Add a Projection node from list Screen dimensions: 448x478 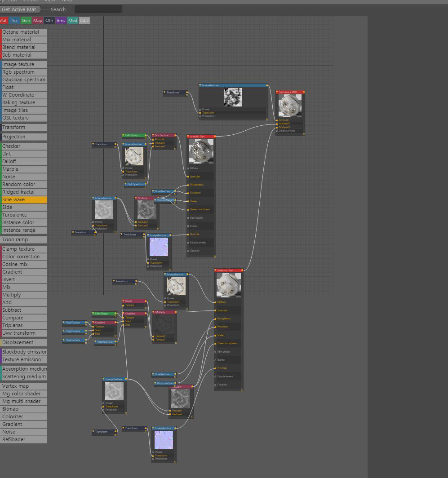(23, 137)
